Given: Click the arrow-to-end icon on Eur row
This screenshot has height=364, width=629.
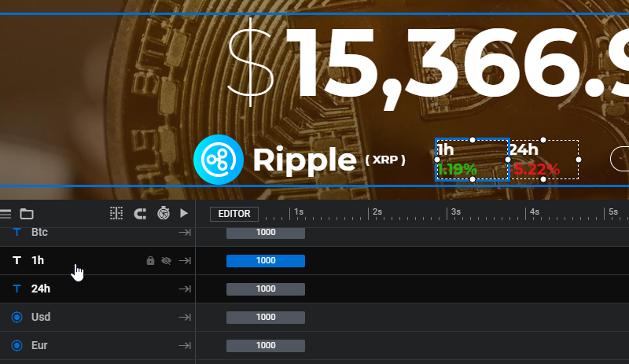Looking at the screenshot, I should pyautogui.click(x=185, y=346).
